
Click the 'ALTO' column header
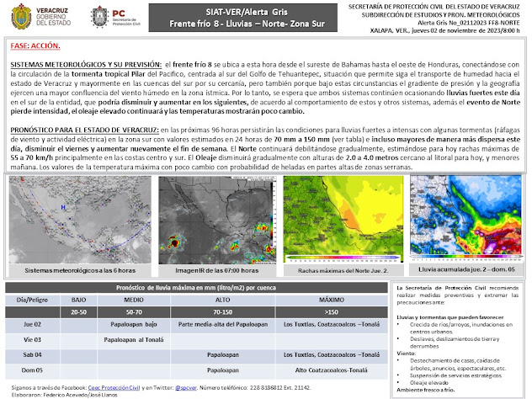[x=222, y=300]
